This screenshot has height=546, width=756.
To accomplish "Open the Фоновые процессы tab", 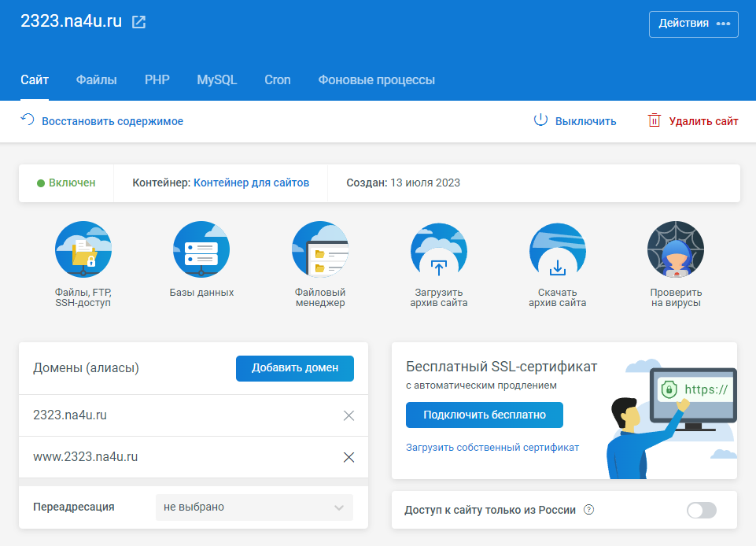I will 376,79.
